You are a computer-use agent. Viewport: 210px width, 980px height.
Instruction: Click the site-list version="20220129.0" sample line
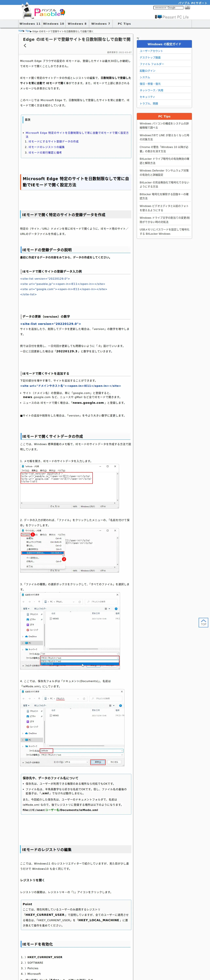(45, 278)
